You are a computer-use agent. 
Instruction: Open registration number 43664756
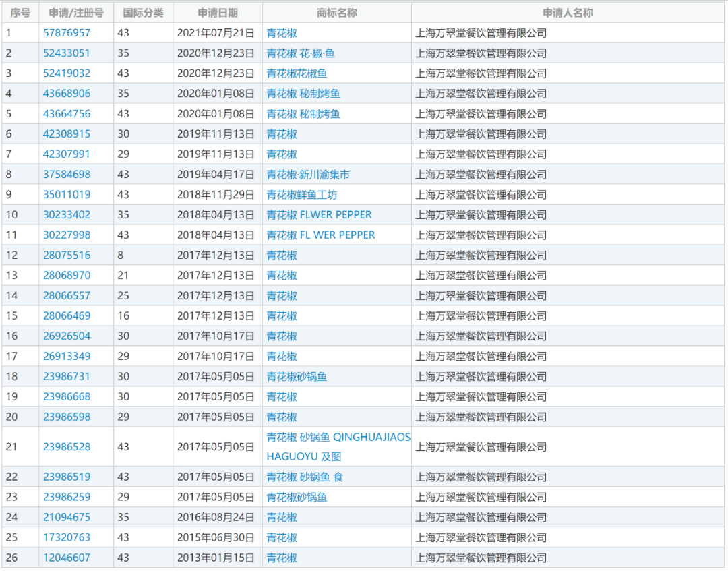(x=66, y=114)
